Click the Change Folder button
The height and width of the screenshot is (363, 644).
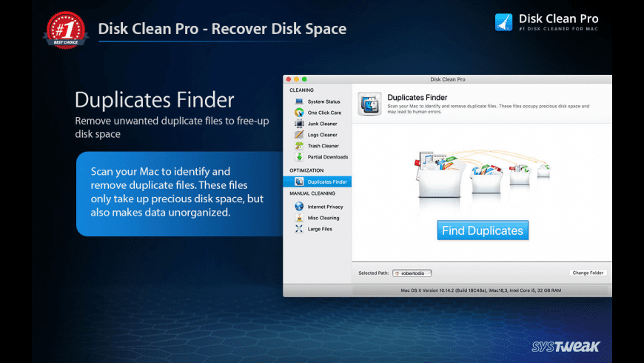click(588, 273)
